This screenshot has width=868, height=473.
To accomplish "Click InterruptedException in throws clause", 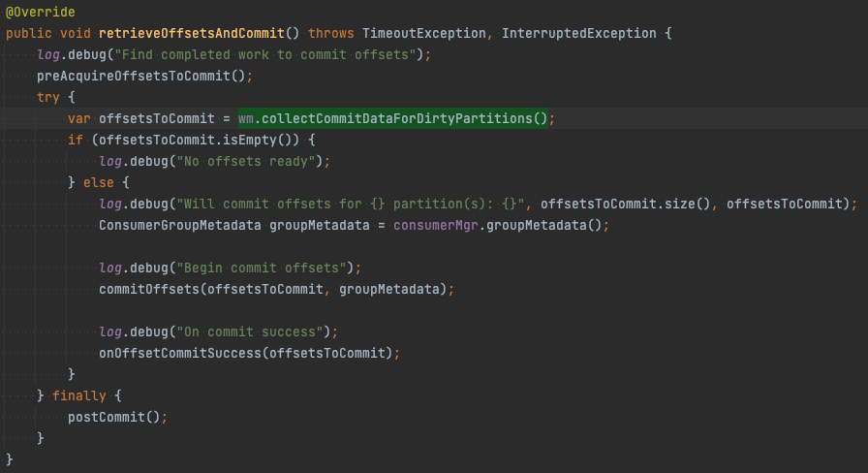I will pos(579,33).
